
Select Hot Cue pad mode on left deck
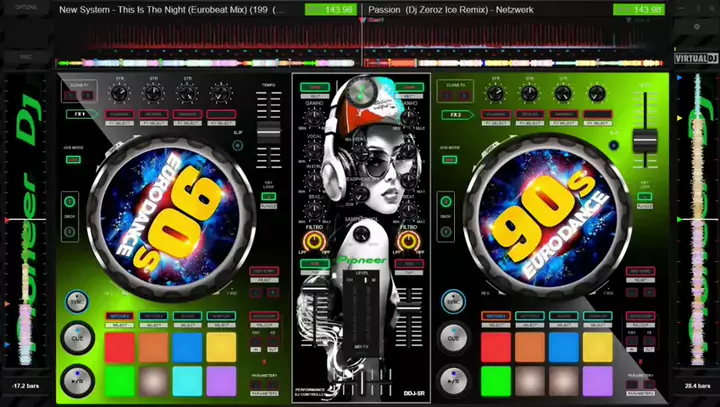(x=119, y=318)
